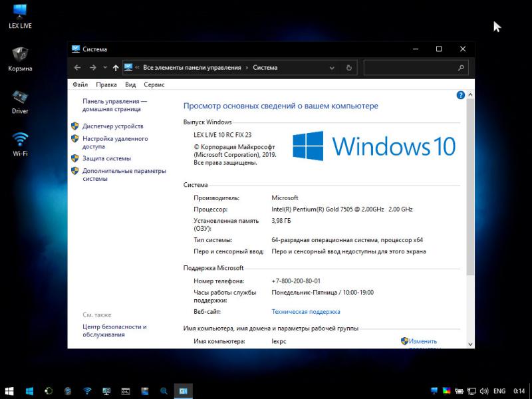Click the '3,98 ГБ' memory value
Image resolution: width=532 pixels, height=399 pixels.
point(281,221)
